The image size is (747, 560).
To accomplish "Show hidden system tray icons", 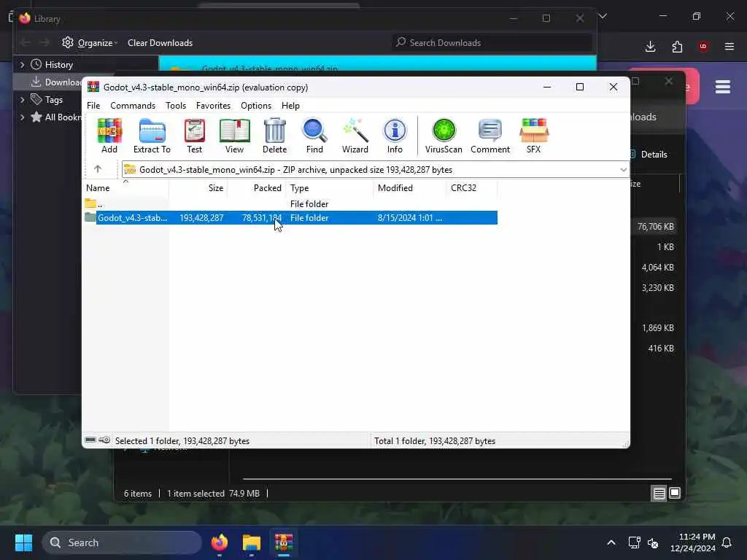I will pos(611,542).
